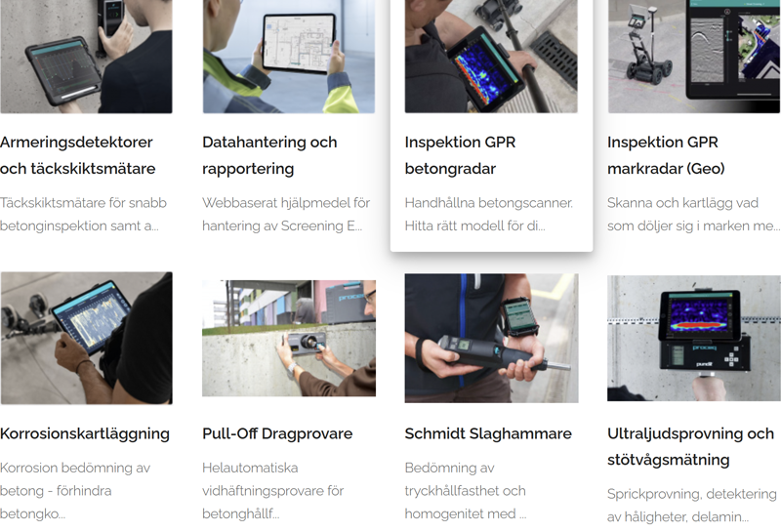Select Inspektion GPR betongradar image
This screenshot has height=532, width=781.
pos(491,57)
